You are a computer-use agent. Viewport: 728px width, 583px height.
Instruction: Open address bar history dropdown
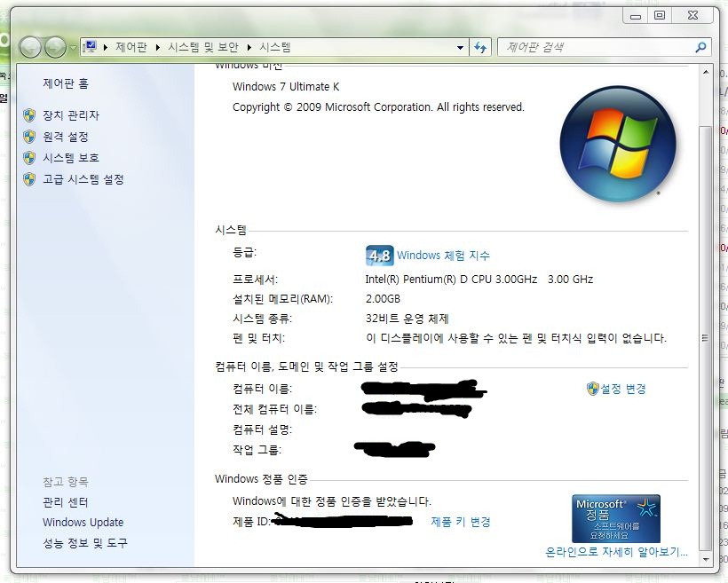pos(460,47)
